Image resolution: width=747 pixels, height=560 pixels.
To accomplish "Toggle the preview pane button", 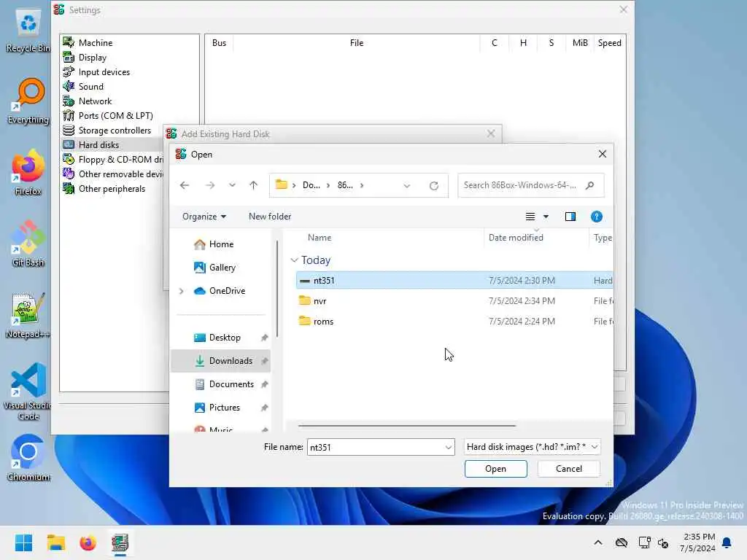I will click(x=570, y=217).
